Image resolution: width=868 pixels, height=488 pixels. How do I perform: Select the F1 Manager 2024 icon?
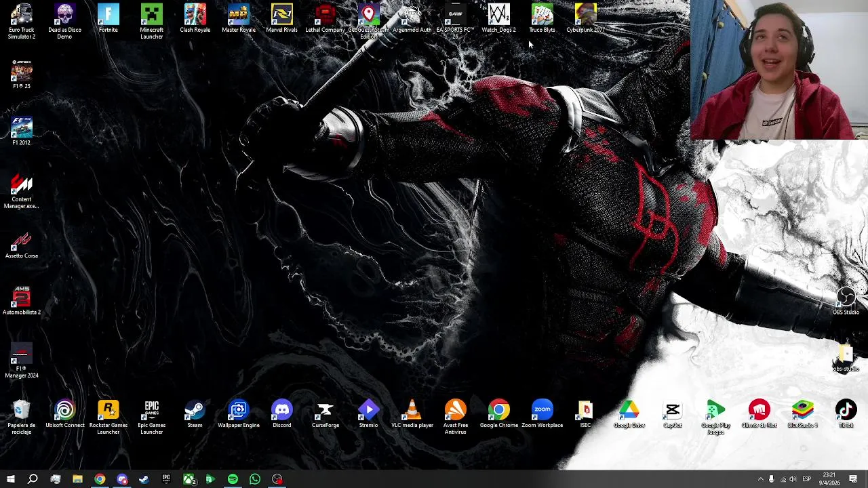point(22,361)
